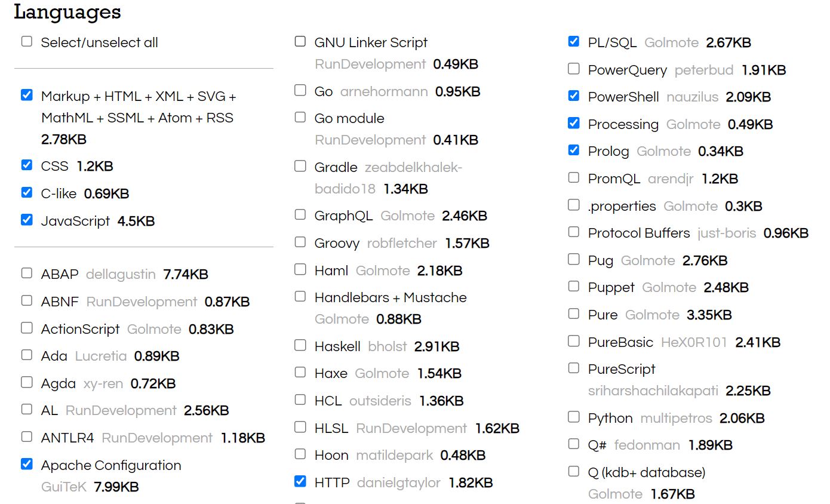This screenshot has height=504, width=830.
Task: Enable the Agda checkbox
Action: [x=27, y=383]
